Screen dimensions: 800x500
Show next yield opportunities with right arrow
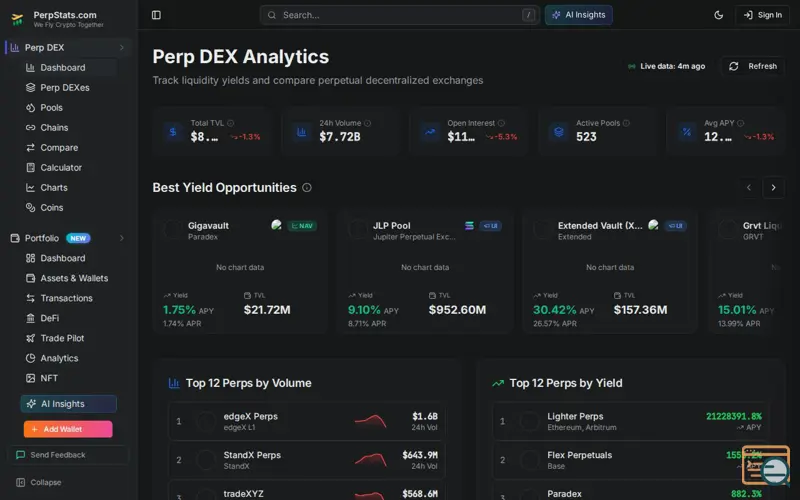click(x=773, y=187)
